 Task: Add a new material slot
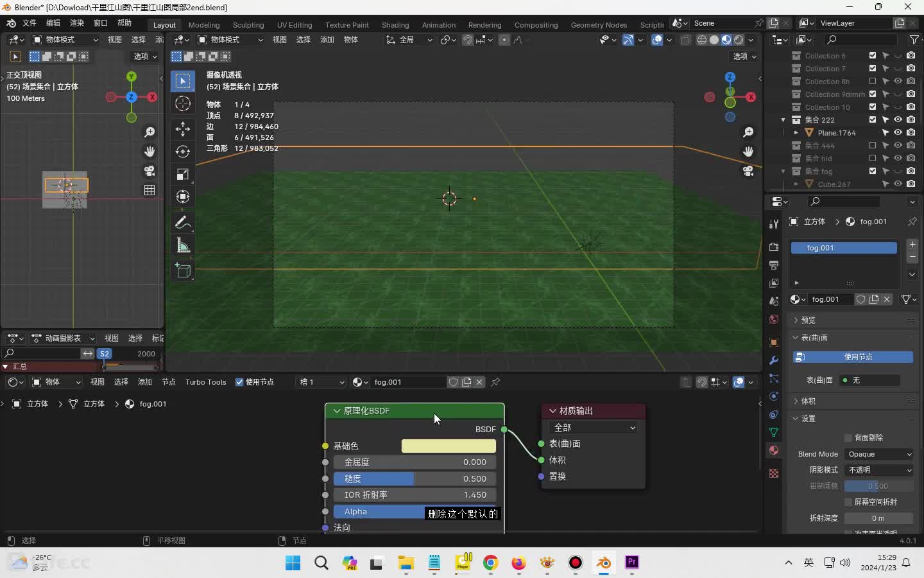coord(912,245)
